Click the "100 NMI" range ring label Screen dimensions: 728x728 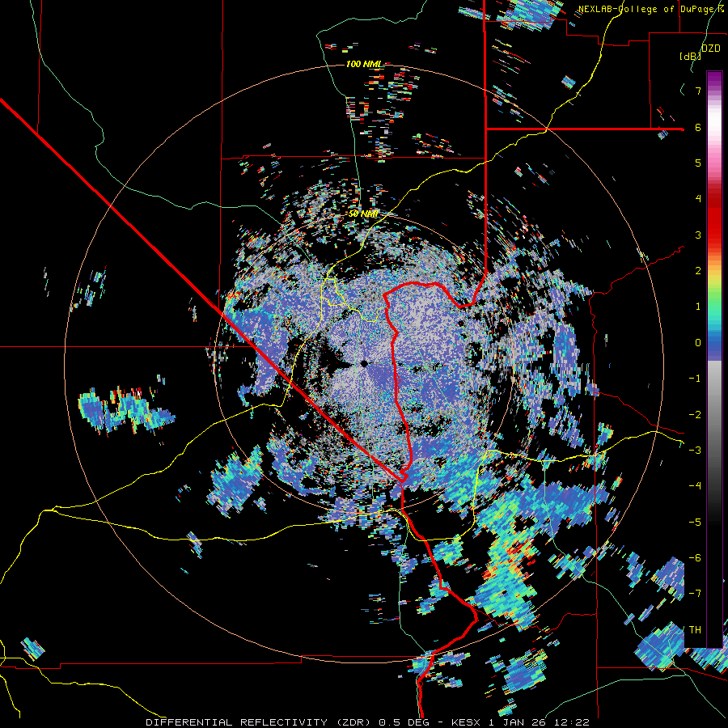[x=364, y=64]
